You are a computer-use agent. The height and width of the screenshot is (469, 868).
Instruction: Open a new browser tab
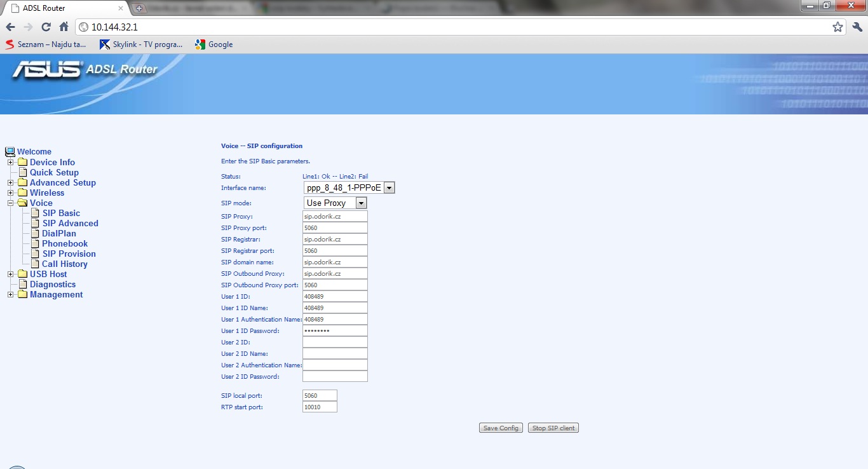(139, 8)
